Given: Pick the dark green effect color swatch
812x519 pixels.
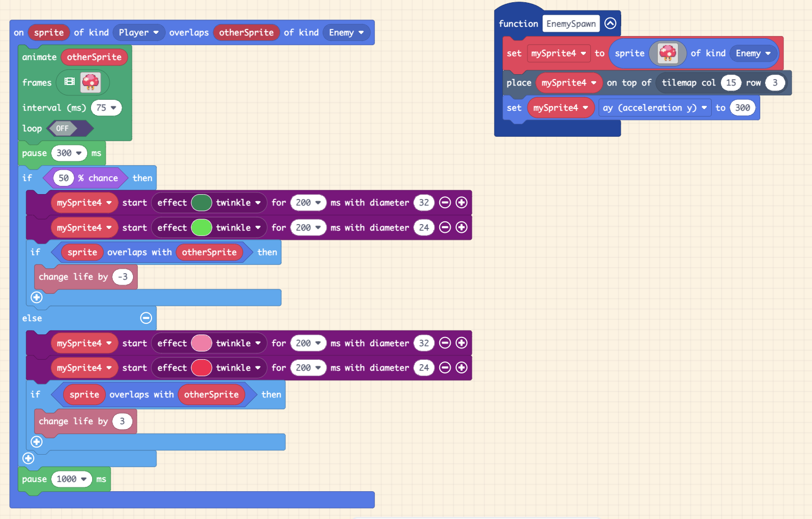Looking at the screenshot, I should 201,203.
